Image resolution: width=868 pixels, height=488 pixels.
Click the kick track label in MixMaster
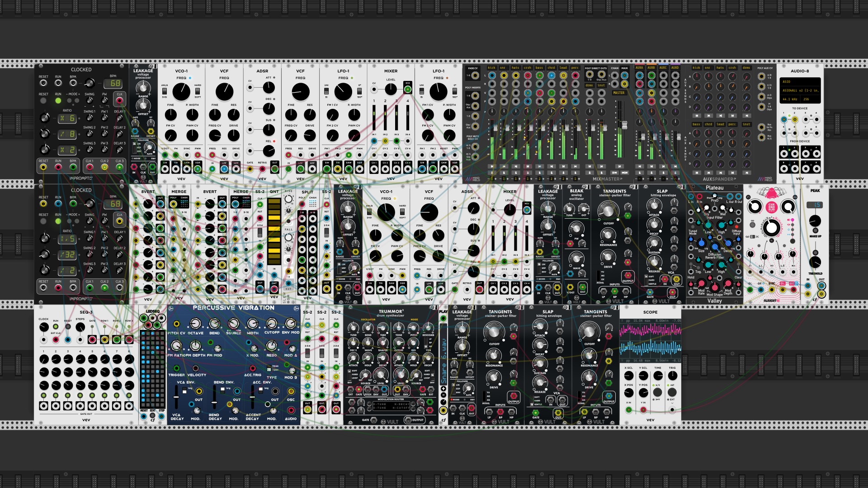pos(491,68)
